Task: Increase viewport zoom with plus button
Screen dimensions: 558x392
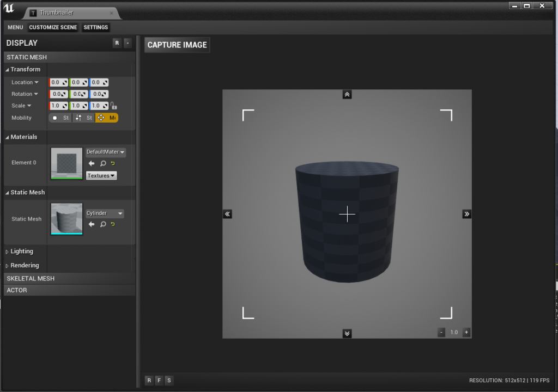Action: 466,332
